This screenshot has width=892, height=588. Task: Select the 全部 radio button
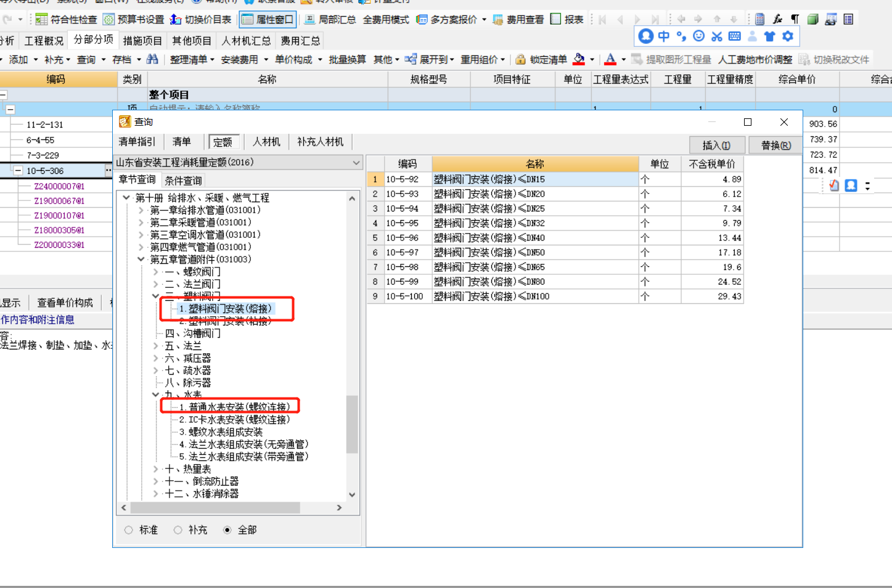(x=227, y=530)
